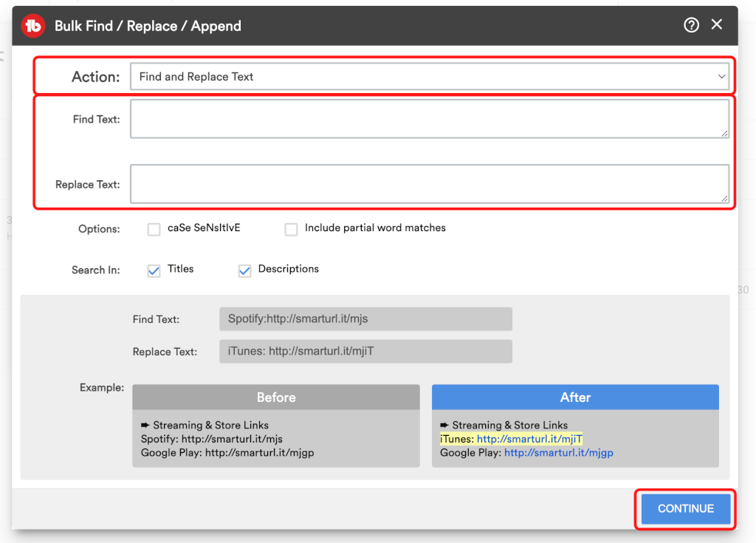Grab the Replace Text box resize handle
Image resolution: width=756 pixels, height=543 pixels.
725,199
